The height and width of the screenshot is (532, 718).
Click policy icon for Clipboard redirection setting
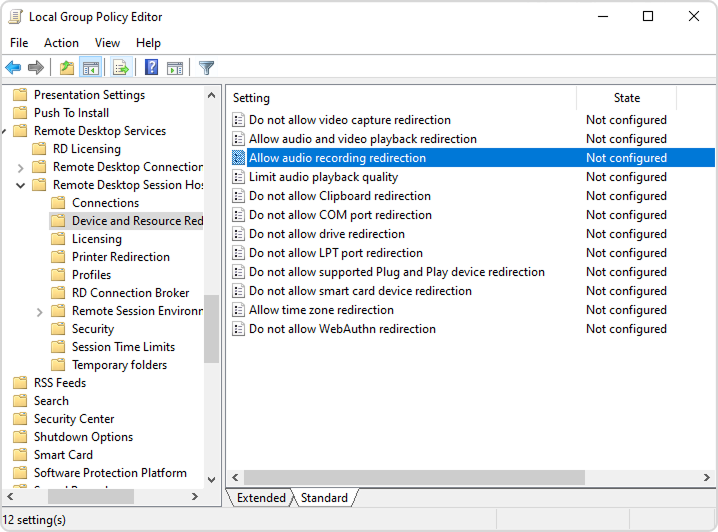[239, 196]
